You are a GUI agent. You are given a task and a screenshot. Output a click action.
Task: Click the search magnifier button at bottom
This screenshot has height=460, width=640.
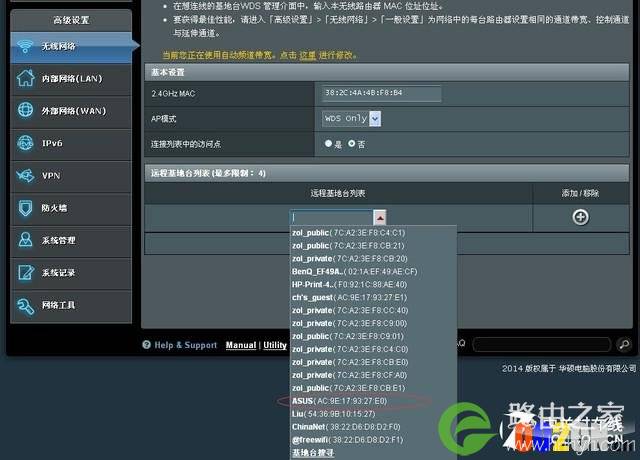click(x=624, y=344)
